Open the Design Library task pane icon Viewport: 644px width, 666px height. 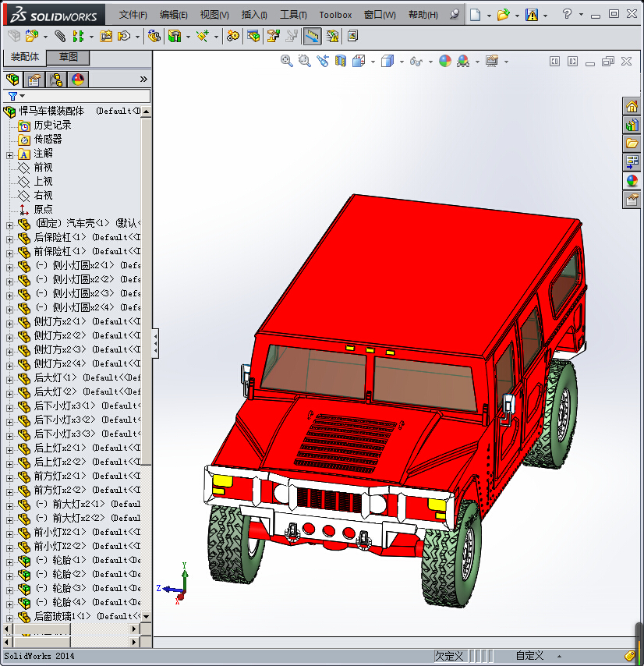pos(632,125)
